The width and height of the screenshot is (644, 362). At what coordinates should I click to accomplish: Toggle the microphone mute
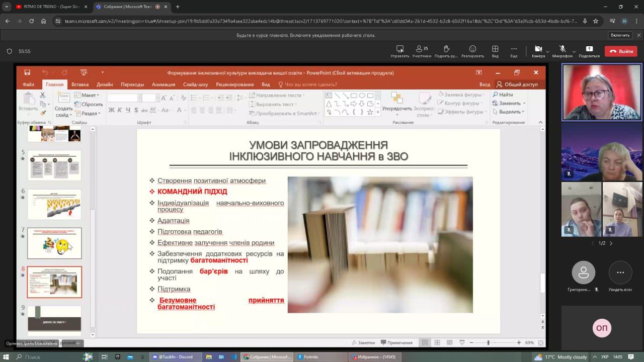562,49
